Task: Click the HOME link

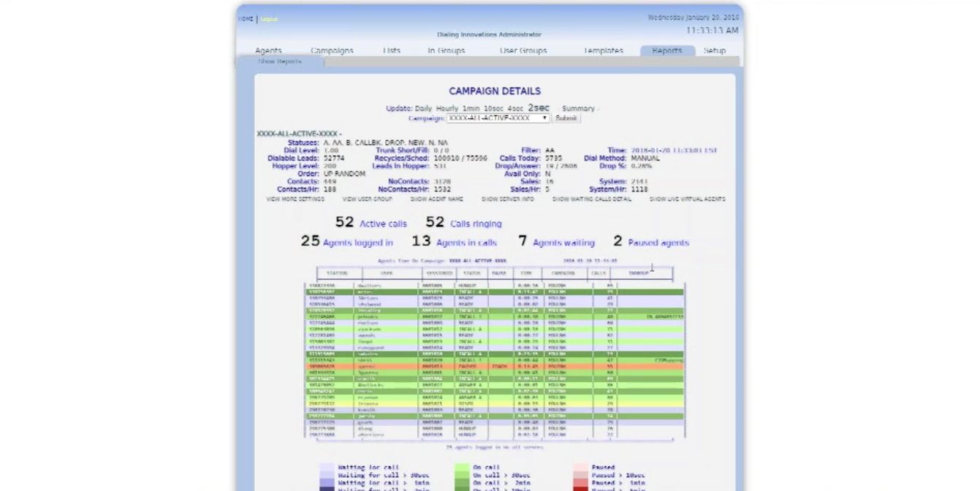Action: pos(246,19)
